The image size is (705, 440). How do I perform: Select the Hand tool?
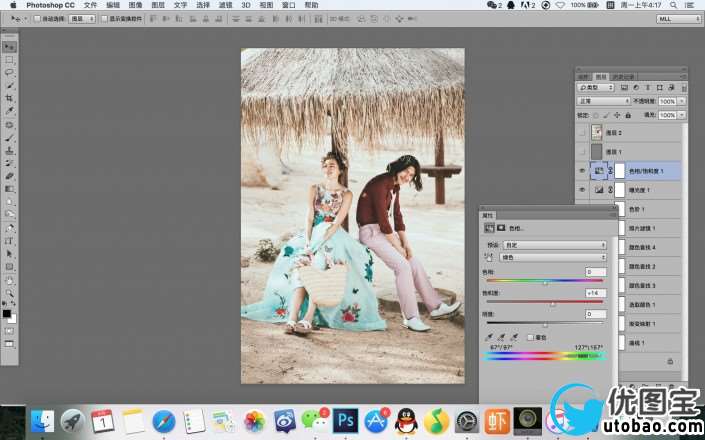click(x=9, y=280)
